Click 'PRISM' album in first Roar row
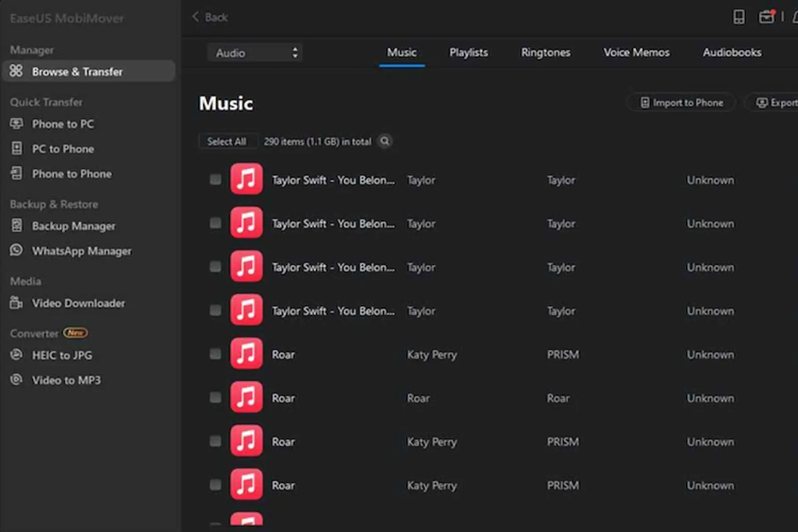 tap(563, 355)
